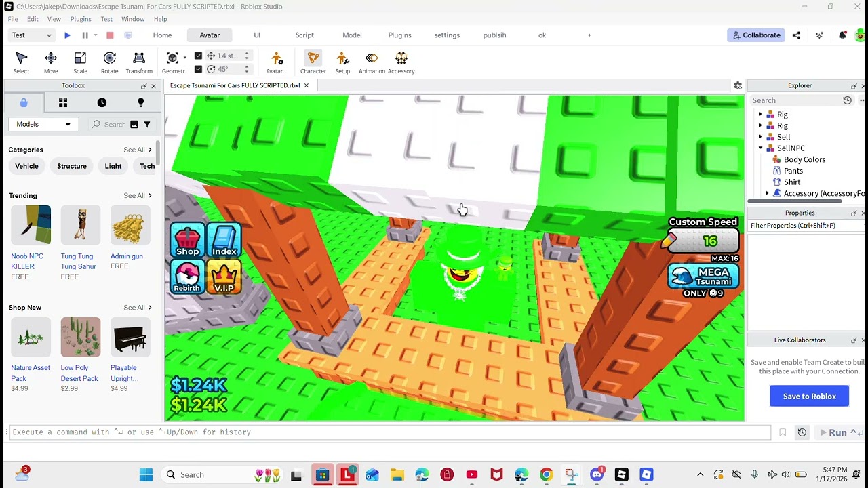Viewport: 868px width, 488px height.
Task: Collapse the SellNPC tree node
Action: (x=760, y=148)
